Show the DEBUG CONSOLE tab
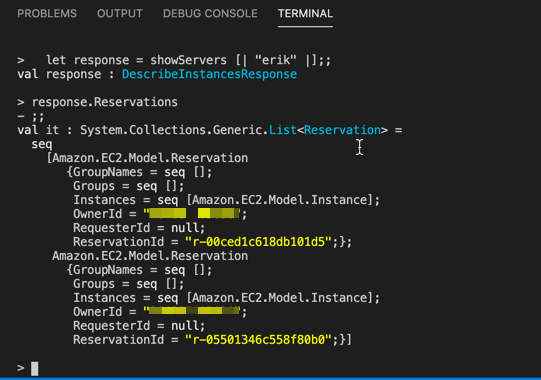The image size is (541, 380). 210,13
